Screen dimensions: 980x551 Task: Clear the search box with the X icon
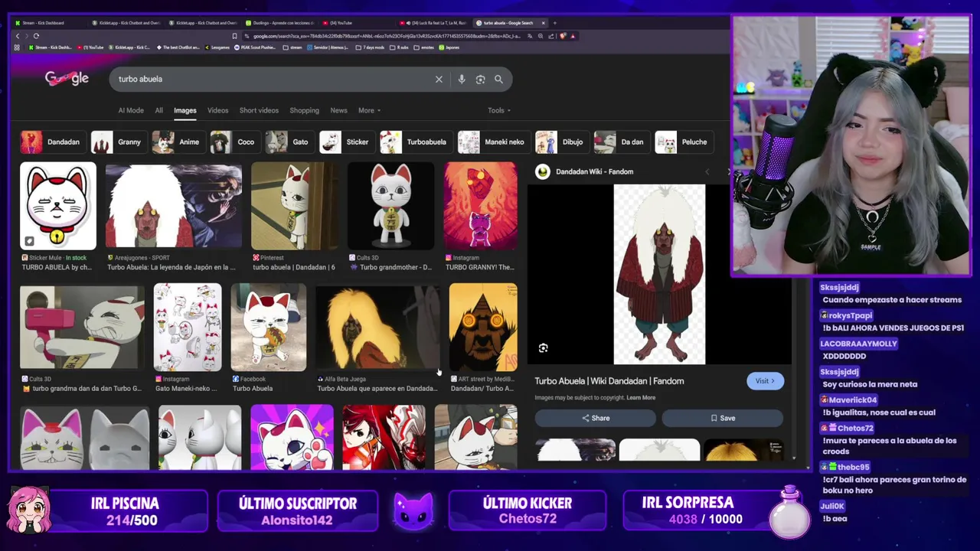[439, 79]
